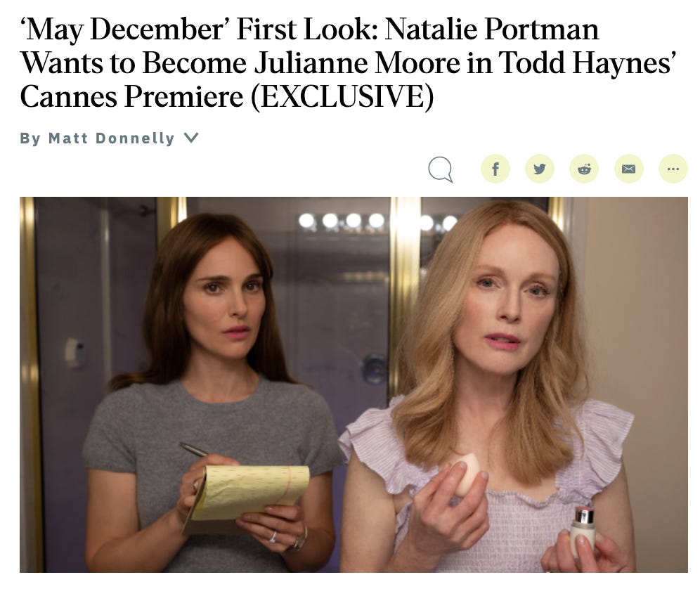Share the article on Facebook

click(x=495, y=169)
